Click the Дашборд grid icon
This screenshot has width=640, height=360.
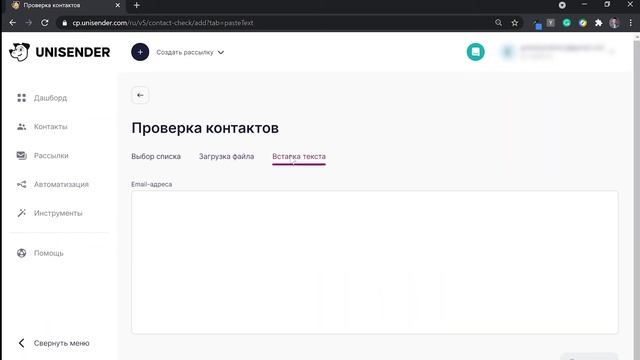[x=22, y=98]
